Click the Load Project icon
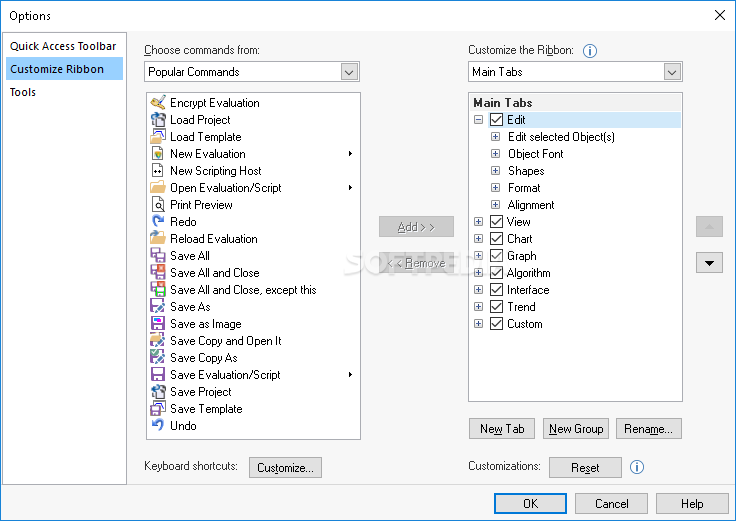The width and height of the screenshot is (736, 521). click(157, 120)
